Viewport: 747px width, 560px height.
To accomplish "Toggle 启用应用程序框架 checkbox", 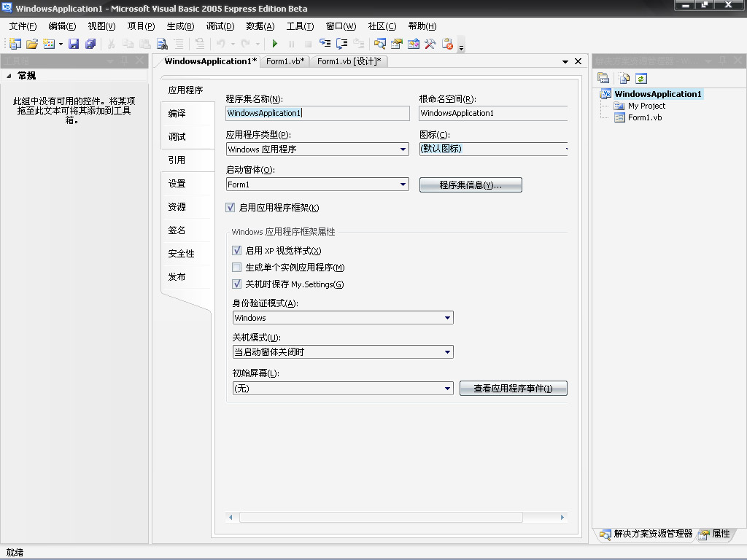I will [230, 207].
